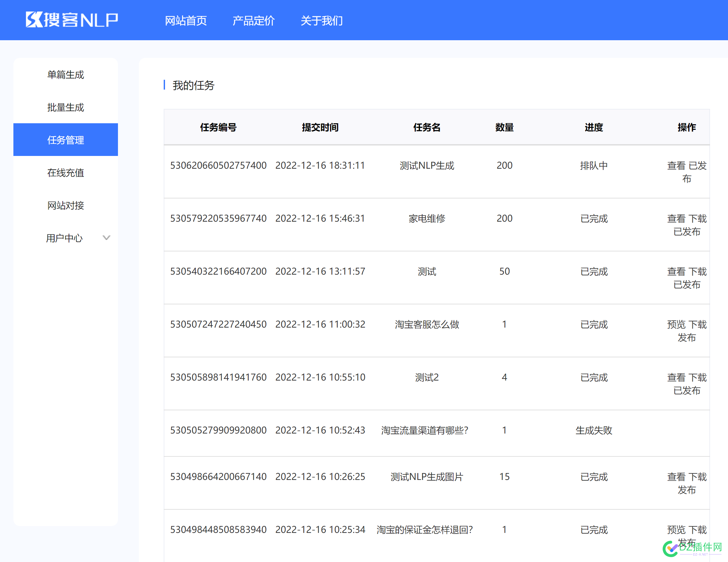Click 已发布 in the 13:11:57 row

pyautogui.click(x=687, y=284)
